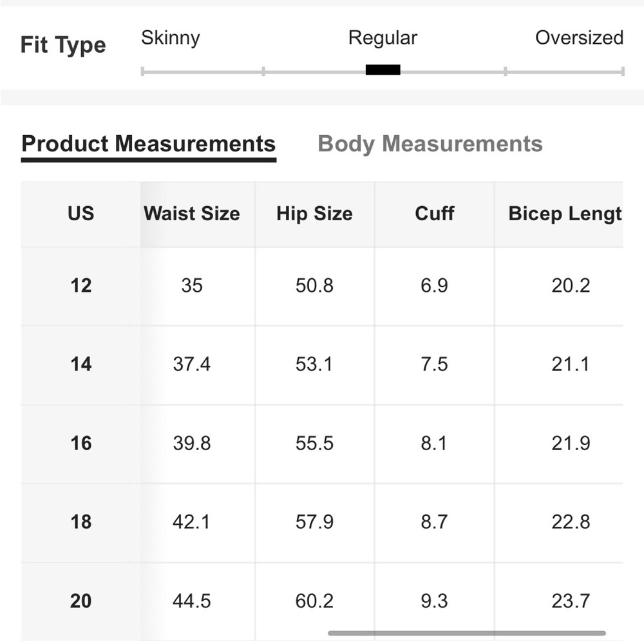Click the Regular fit label
This screenshot has width=644, height=644.
coord(383,38)
